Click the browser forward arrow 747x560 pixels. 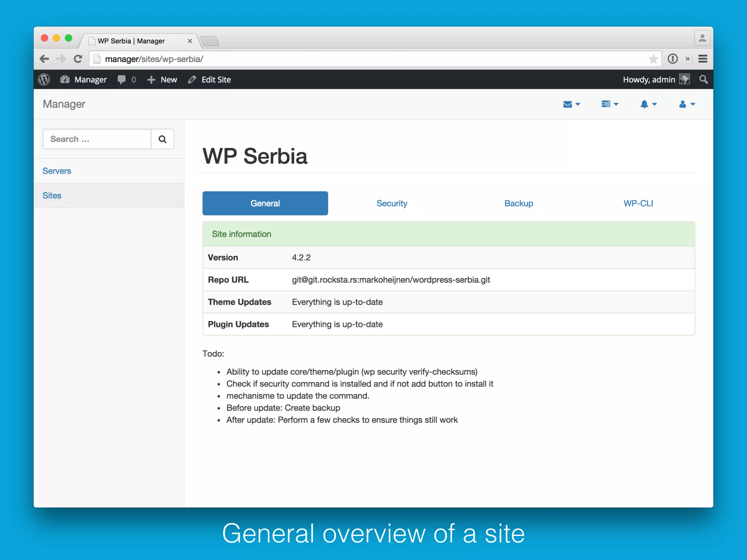pyautogui.click(x=61, y=59)
